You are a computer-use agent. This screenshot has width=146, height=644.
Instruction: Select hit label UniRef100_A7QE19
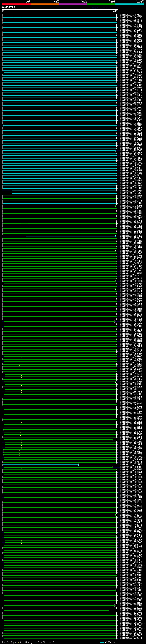tap(131, 123)
